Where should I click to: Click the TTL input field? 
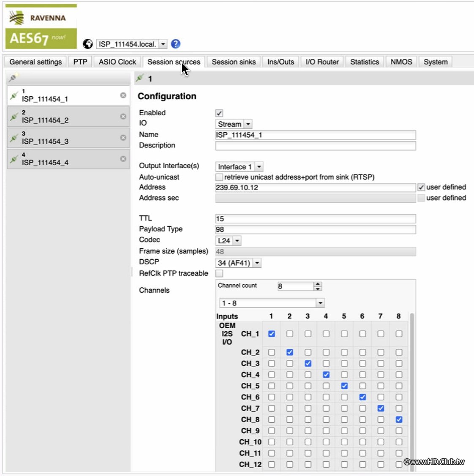316,219
